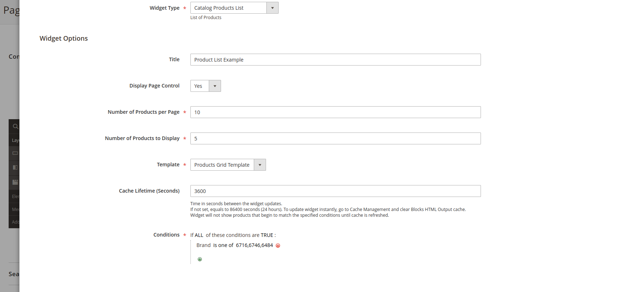The width and height of the screenshot is (644, 292).
Task: Select the Tabs element icon in sidebar
Action: coord(15,182)
